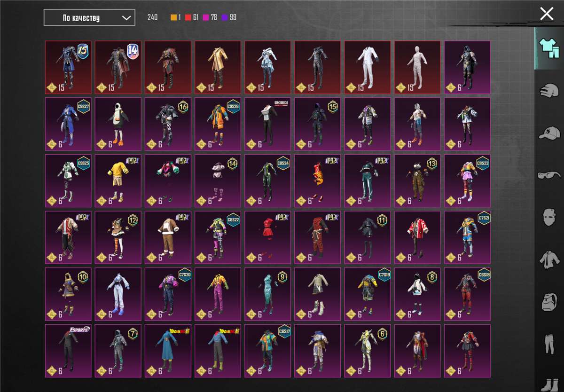Select the outfit sets tab
564x392 pixels.
[x=548, y=48]
